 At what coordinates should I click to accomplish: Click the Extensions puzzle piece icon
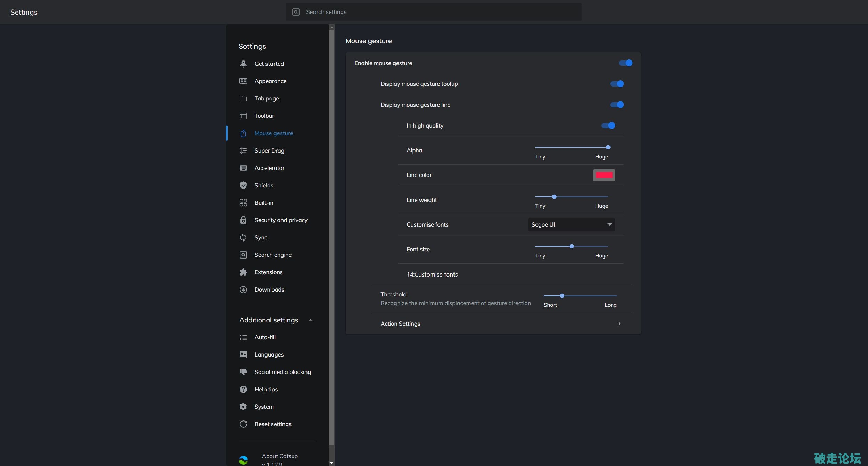tap(243, 272)
